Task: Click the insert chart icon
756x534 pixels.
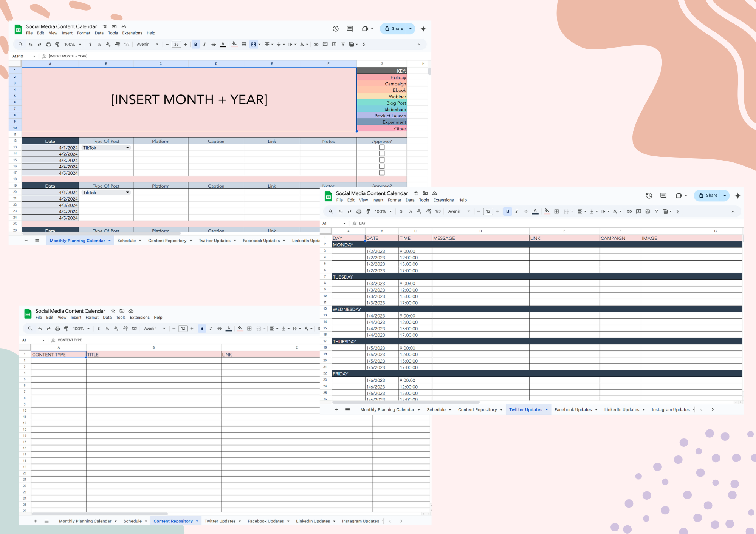Action: pos(334,44)
